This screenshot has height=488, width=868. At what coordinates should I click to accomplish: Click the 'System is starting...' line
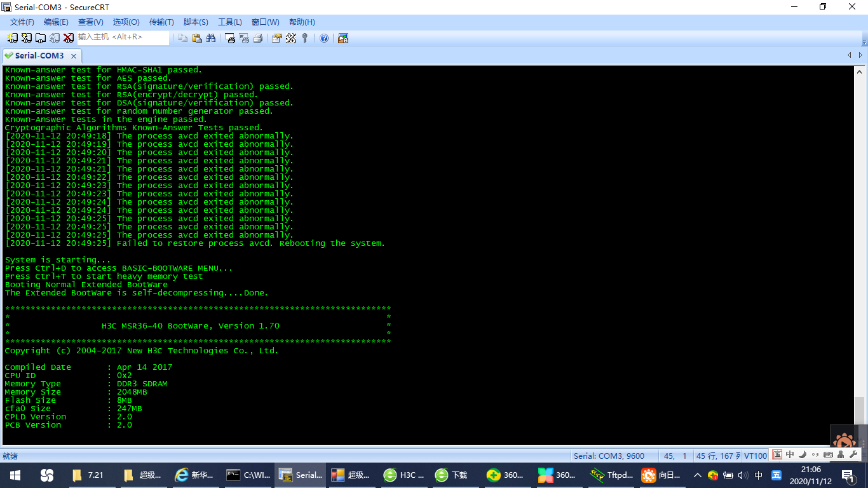coord(58,260)
